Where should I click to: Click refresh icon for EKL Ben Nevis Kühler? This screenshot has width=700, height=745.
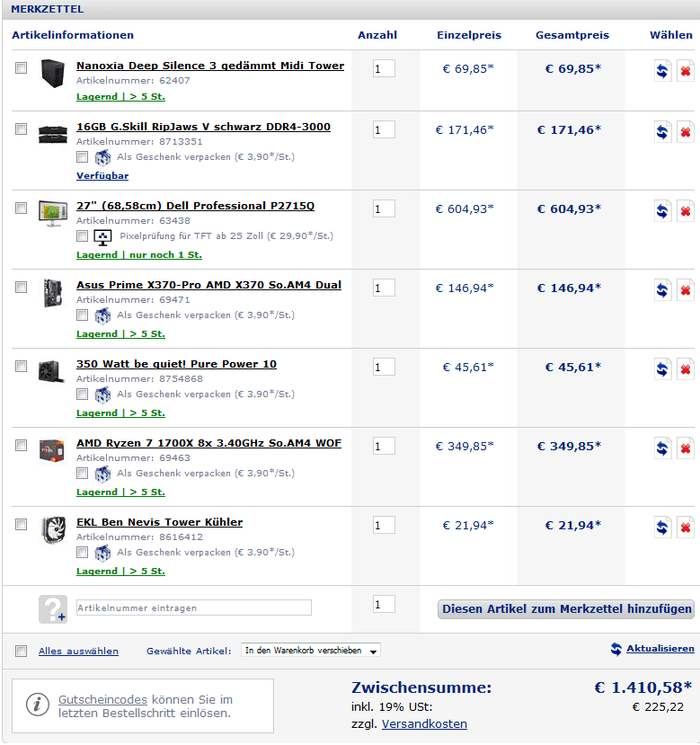(x=662, y=527)
